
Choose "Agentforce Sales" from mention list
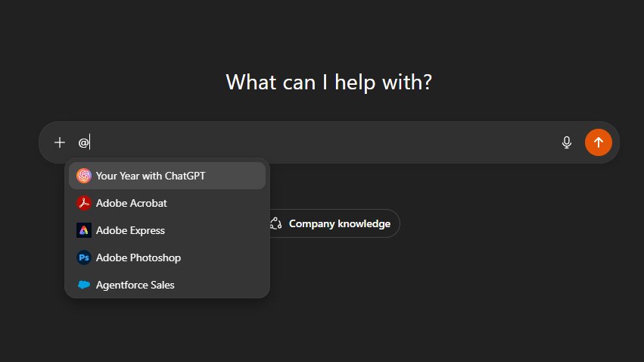click(x=167, y=285)
